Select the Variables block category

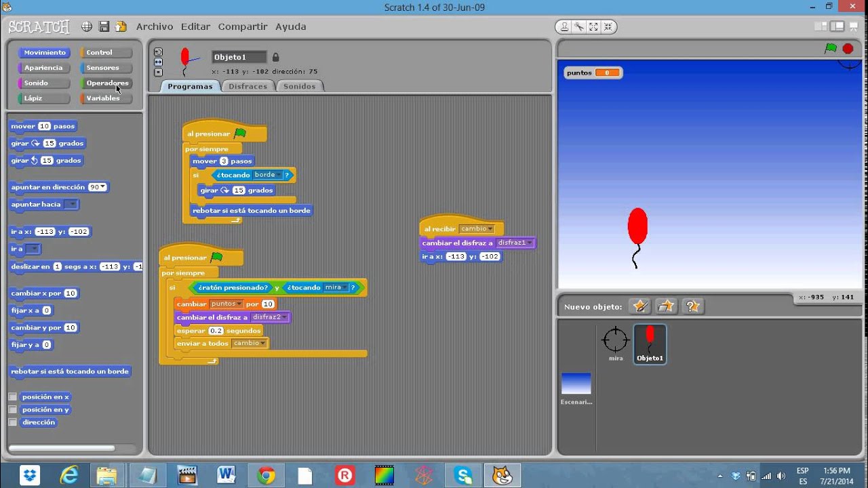(105, 98)
